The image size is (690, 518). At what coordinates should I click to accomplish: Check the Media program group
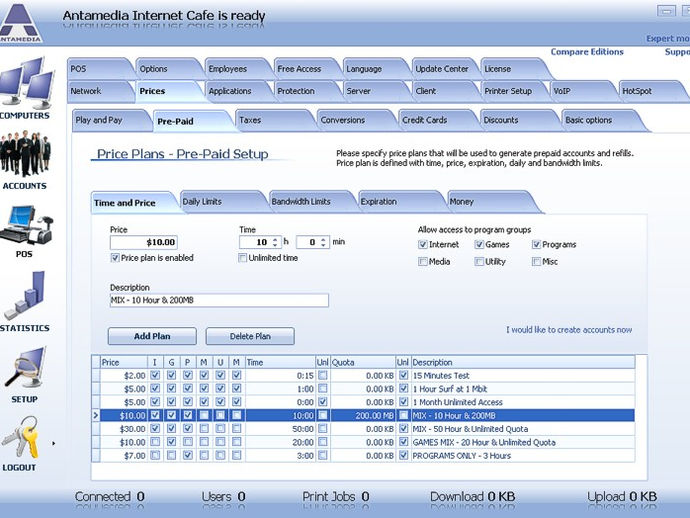423,262
